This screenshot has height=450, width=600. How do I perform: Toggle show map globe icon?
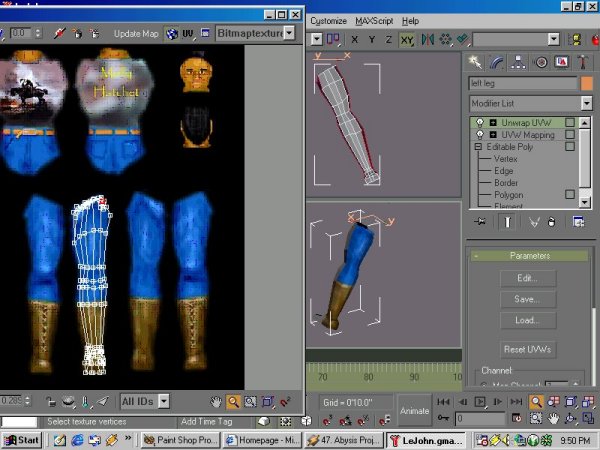pyautogui.click(x=172, y=34)
